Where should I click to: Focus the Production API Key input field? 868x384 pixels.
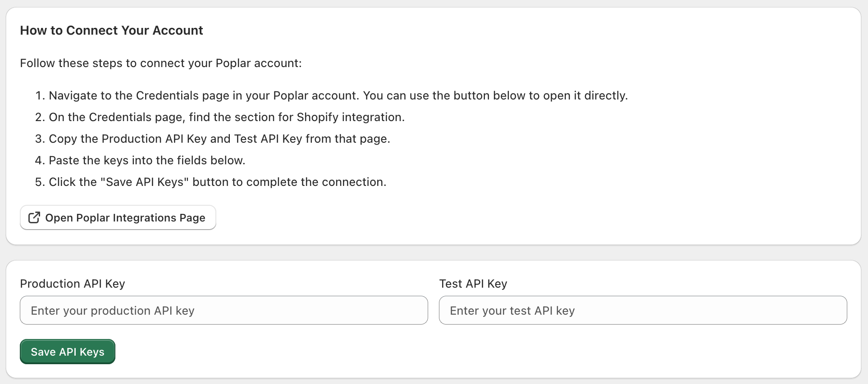[x=224, y=310]
